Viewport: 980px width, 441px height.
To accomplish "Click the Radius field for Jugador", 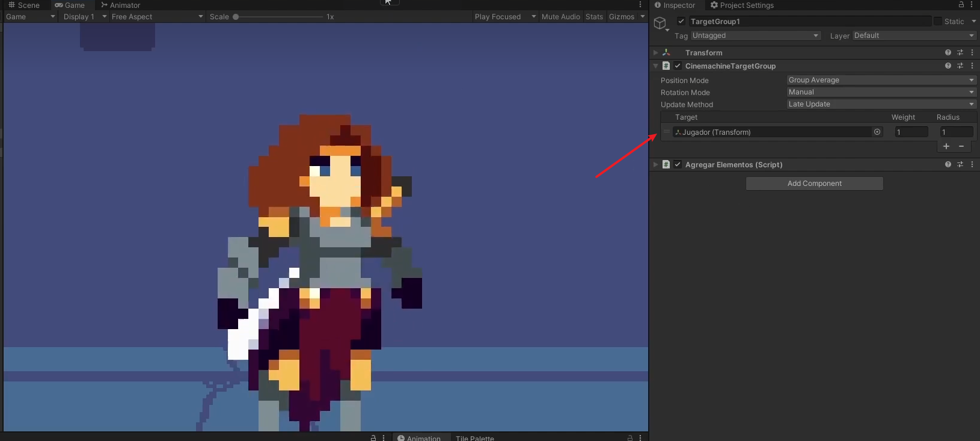I will 957,132.
